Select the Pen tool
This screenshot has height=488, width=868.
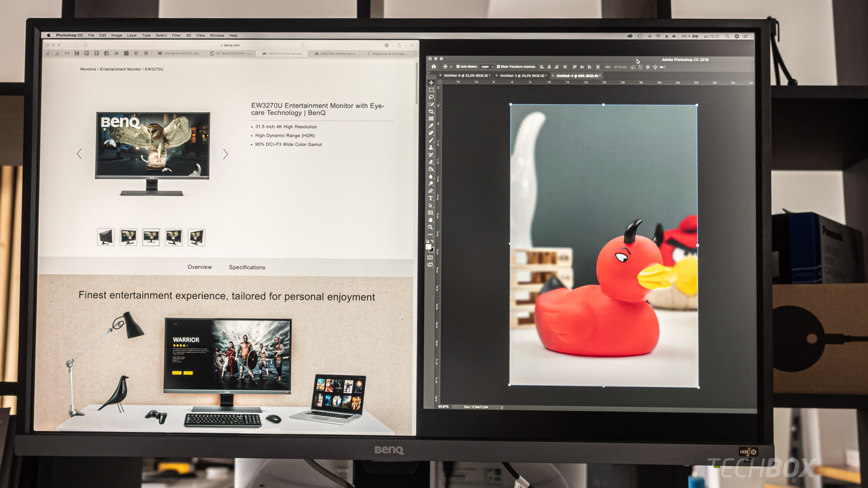click(431, 191)
